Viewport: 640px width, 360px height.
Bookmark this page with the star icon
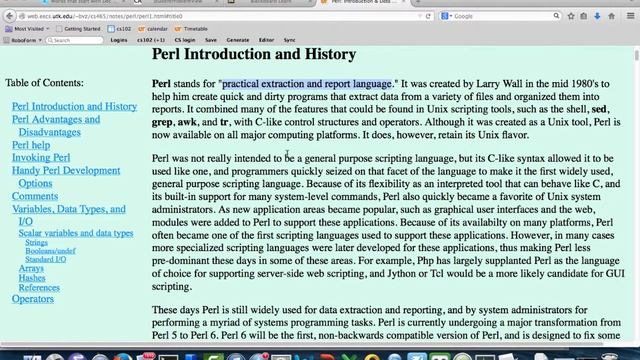pos(571,16)
